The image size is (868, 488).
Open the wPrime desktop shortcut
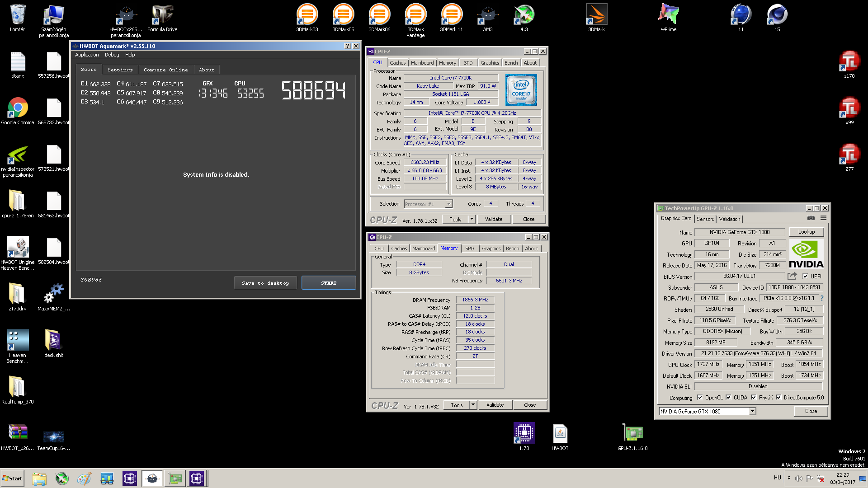(x=669, y=18)
